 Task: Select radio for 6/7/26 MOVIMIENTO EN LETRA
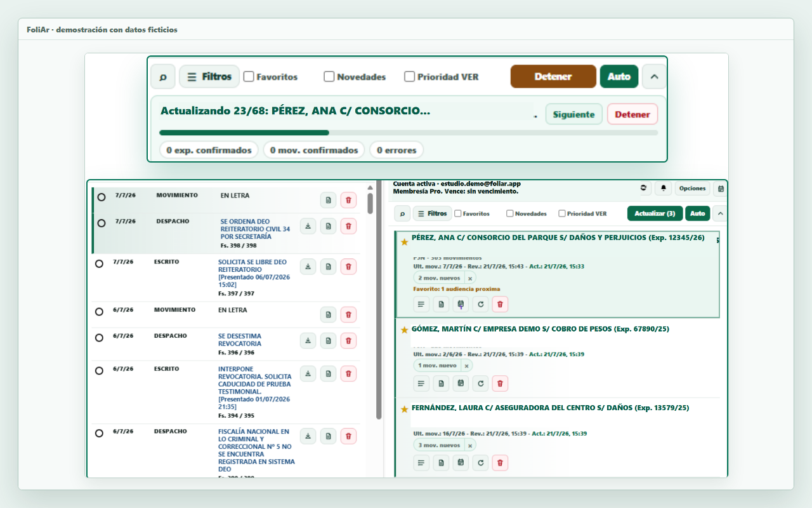point(99,312)
